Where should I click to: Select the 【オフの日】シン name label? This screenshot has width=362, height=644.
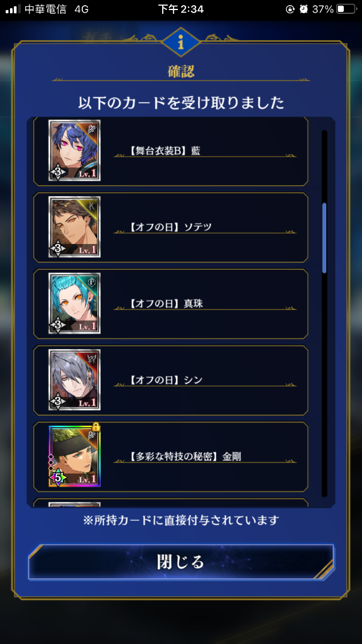pos(165,380)
